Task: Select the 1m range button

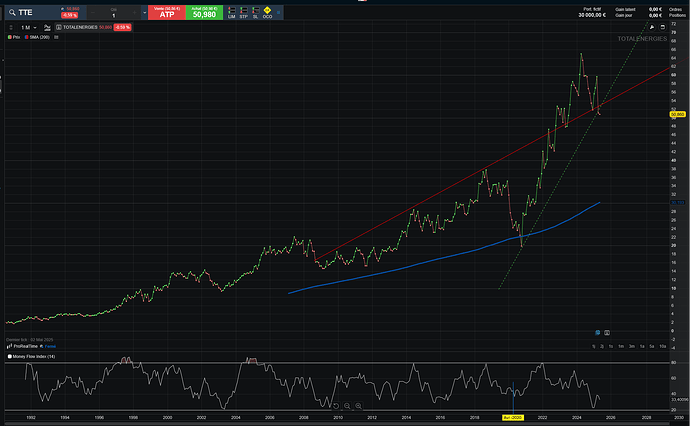Action: click(621, 346)
